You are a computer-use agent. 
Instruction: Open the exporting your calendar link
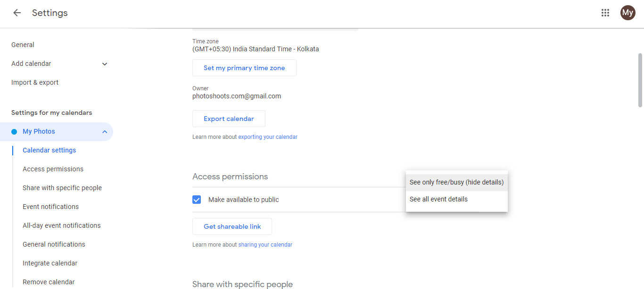[x=268, y=137]
